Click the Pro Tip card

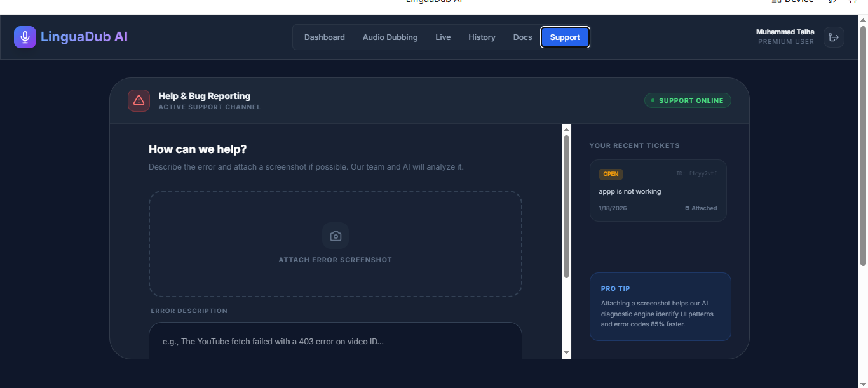coord(660,307)
